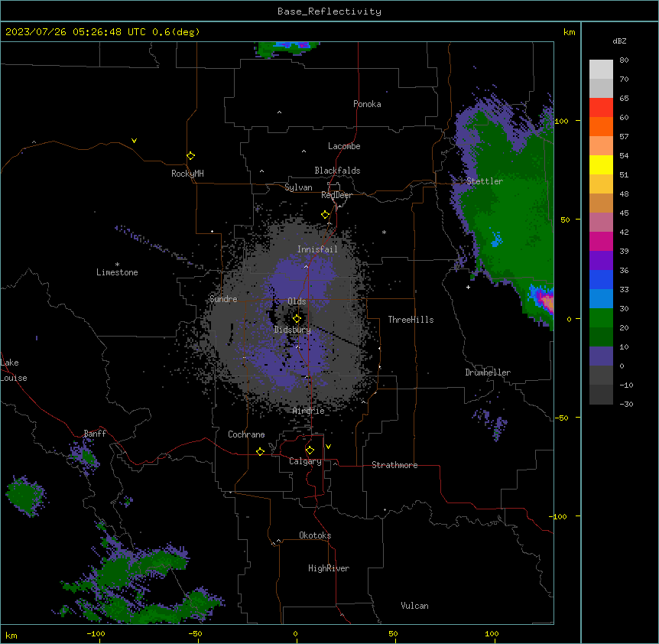This screenshot has width=659, height=644.
Task: Click the magenta 42 dBZ legend swatch
Action: [601, 241]
